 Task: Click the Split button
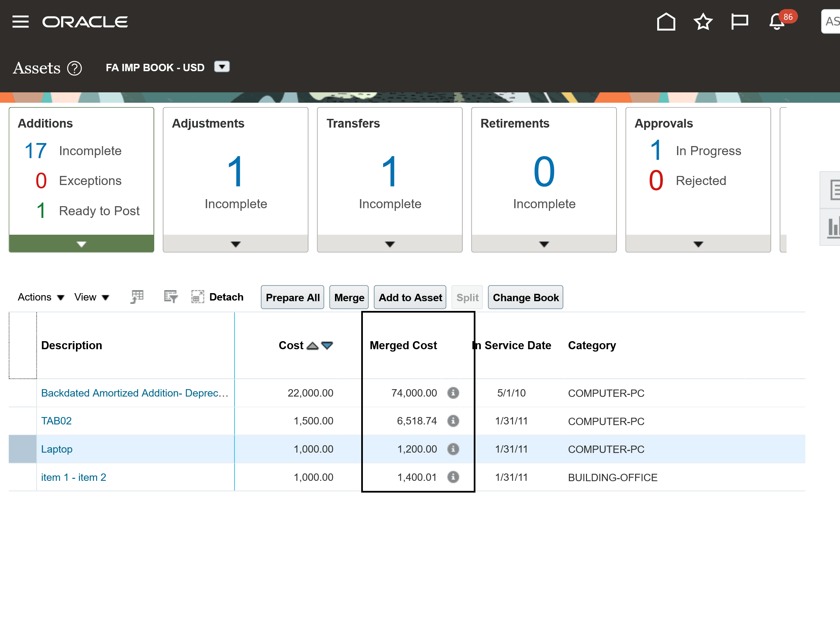[467, 297]
